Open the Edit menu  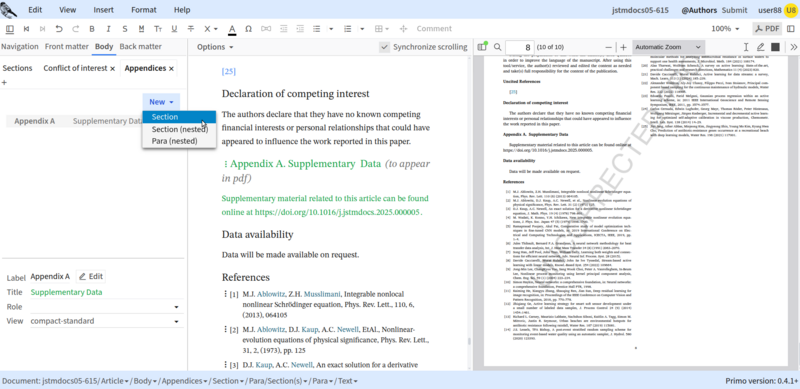[x=35, y=10]
